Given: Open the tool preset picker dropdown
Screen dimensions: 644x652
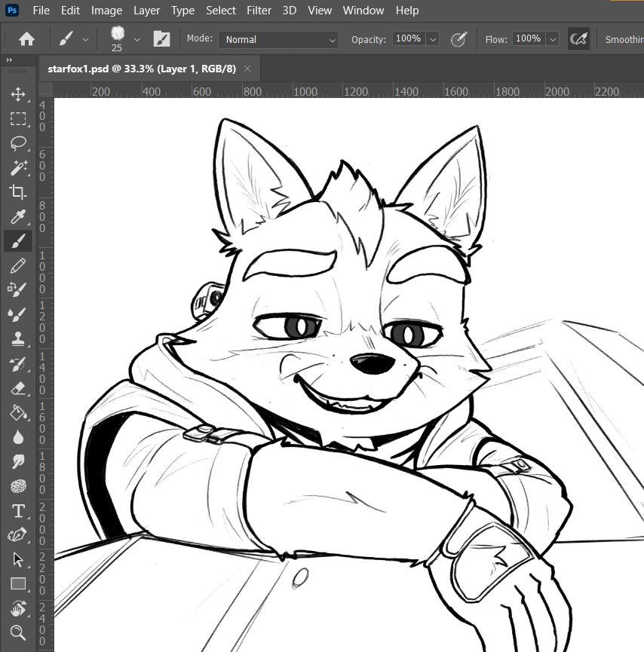Looking at the screenshot, I should 85,40.
